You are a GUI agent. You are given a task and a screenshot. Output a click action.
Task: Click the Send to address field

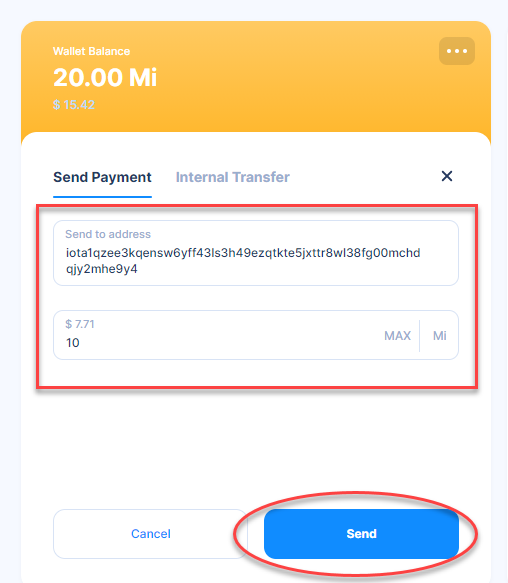point(256,253)
